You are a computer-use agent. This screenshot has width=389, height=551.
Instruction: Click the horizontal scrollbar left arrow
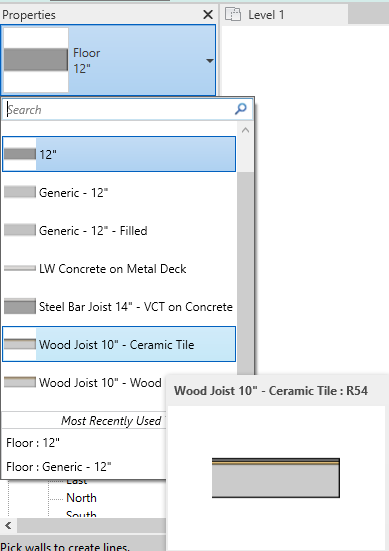[8, 526]
